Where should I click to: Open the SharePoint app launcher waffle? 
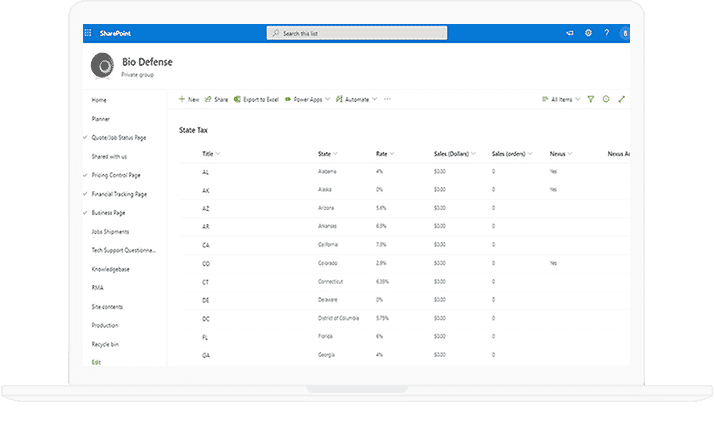pos(88,33)
